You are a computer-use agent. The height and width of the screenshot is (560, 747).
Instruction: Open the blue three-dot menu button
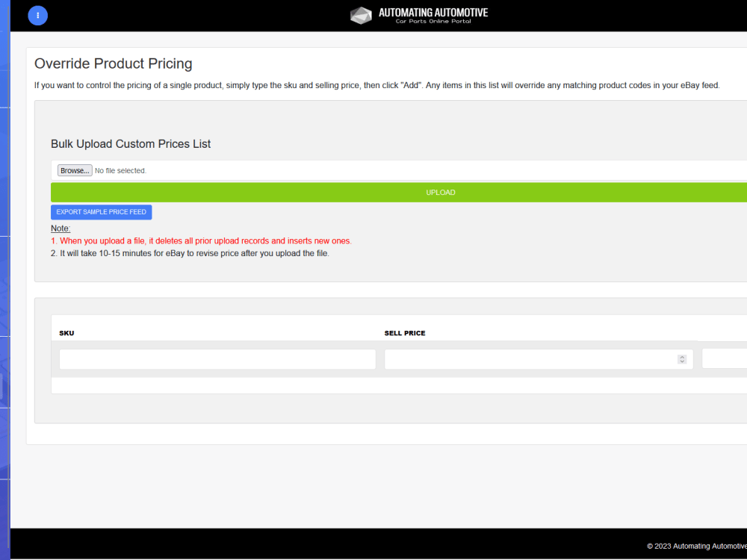pos(37,16)
